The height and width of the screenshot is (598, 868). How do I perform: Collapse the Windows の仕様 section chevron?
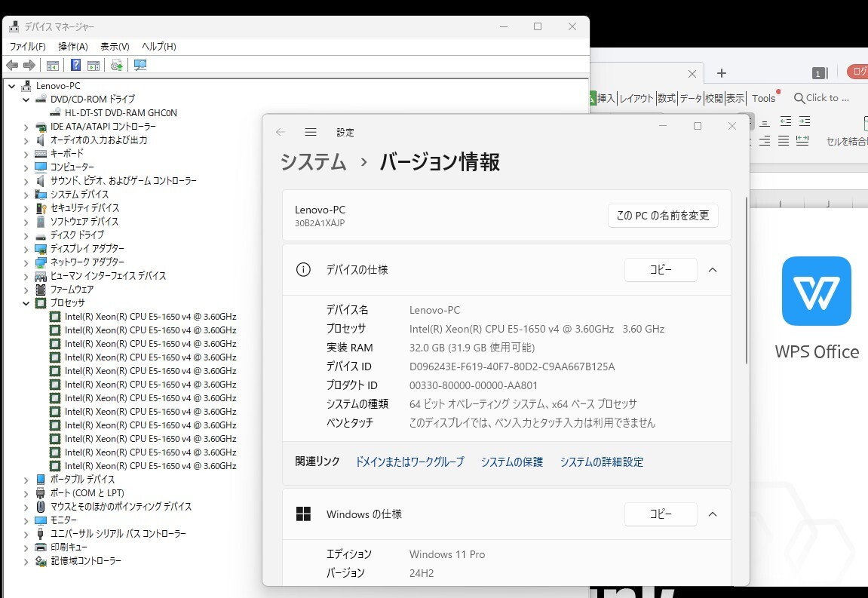[x=713, y=514]
